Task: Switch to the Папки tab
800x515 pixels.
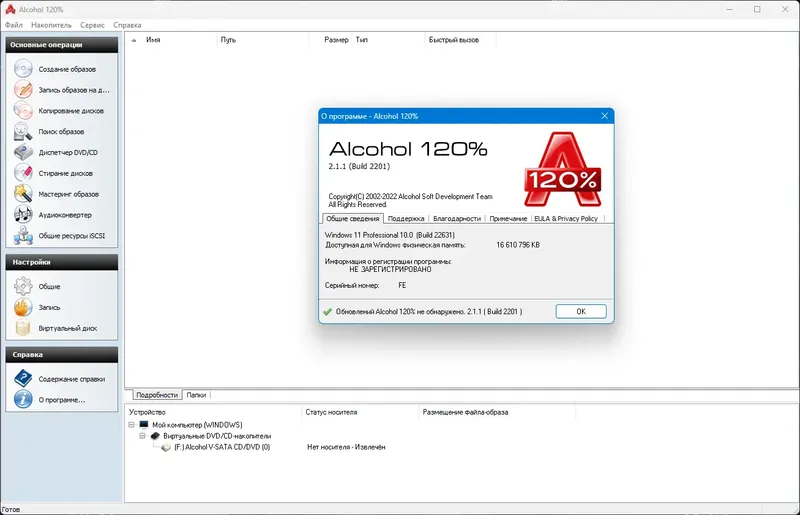Action: 196,395
